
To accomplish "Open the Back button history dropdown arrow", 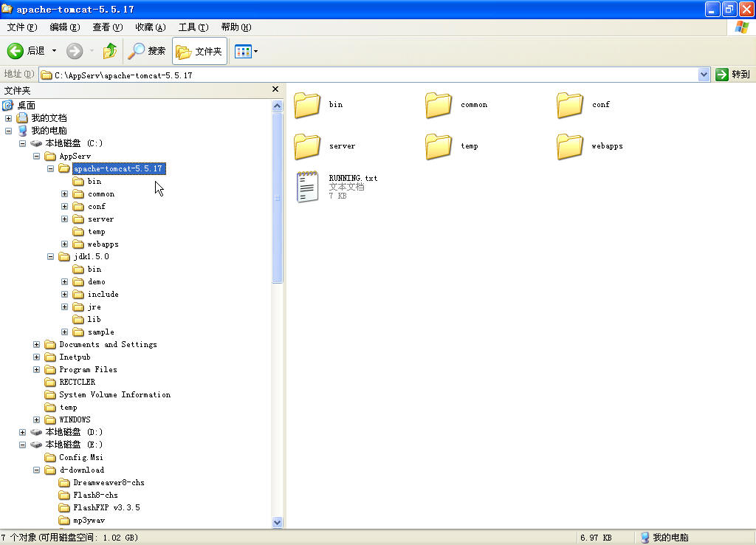I will click(x=54, y=51).
